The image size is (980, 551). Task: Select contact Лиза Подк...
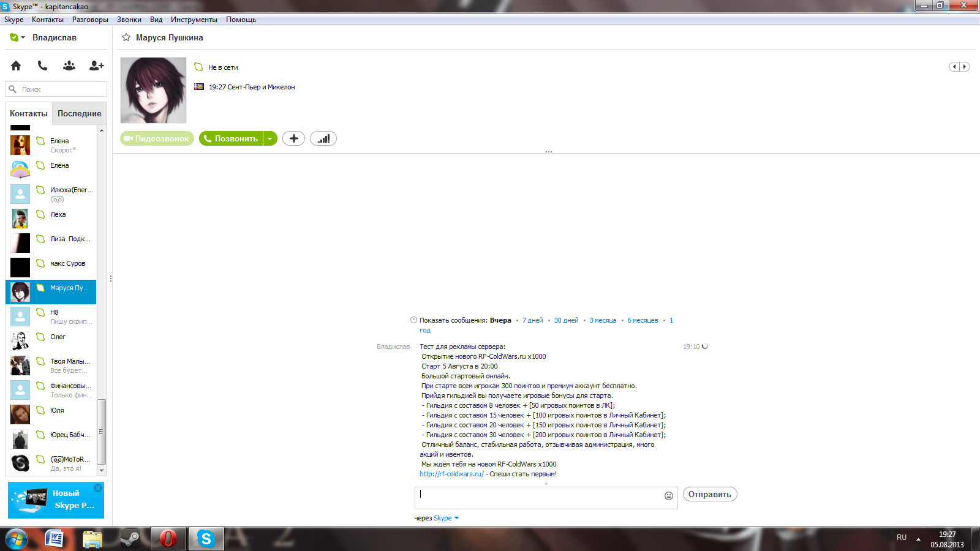51,243
